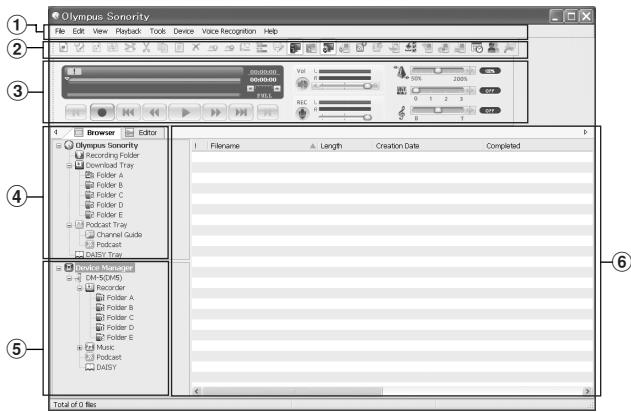Collapse the DM-5(DM5) device node
This screenshot has height=412, width=631.
click(x=69, y=278)
